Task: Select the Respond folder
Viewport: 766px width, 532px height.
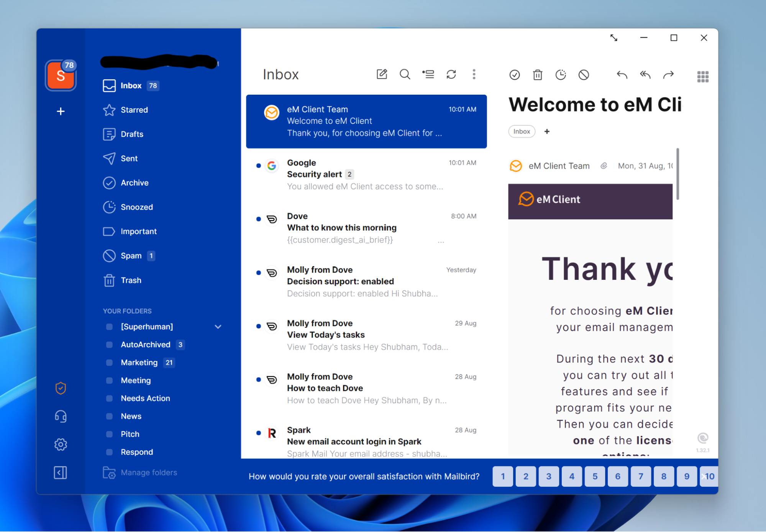Action: tap(137, 452)
